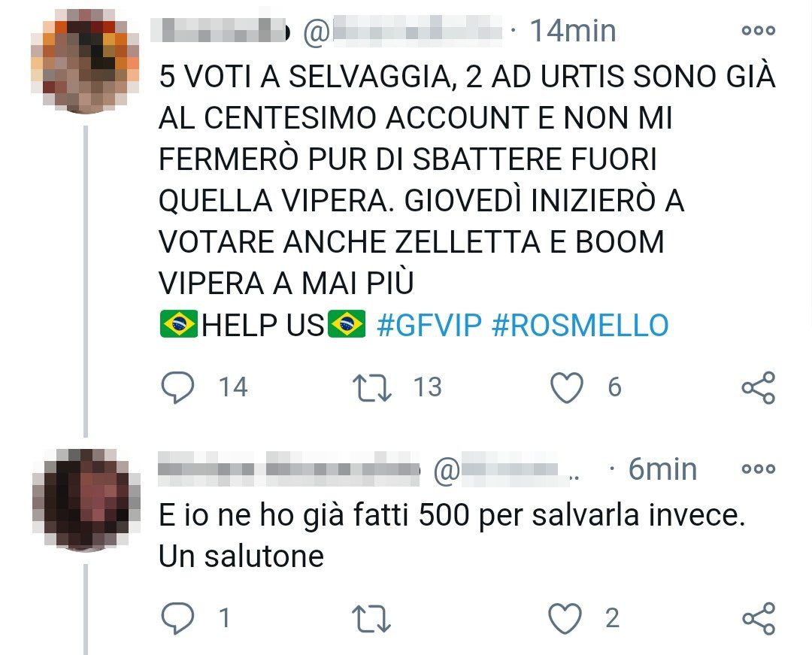Open the #GFVIP hashtag
This screenshot has width=812, height=655.
point(429,325)
